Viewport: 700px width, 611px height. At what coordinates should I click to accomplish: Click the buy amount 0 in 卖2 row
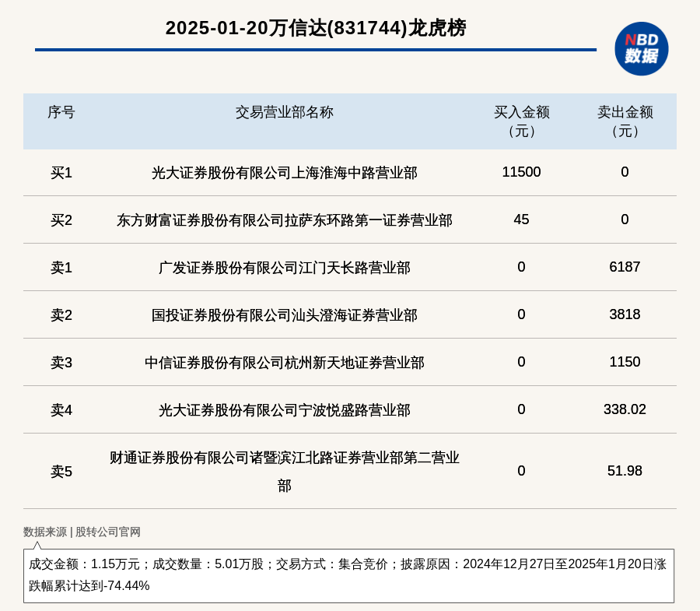point(521,314)
